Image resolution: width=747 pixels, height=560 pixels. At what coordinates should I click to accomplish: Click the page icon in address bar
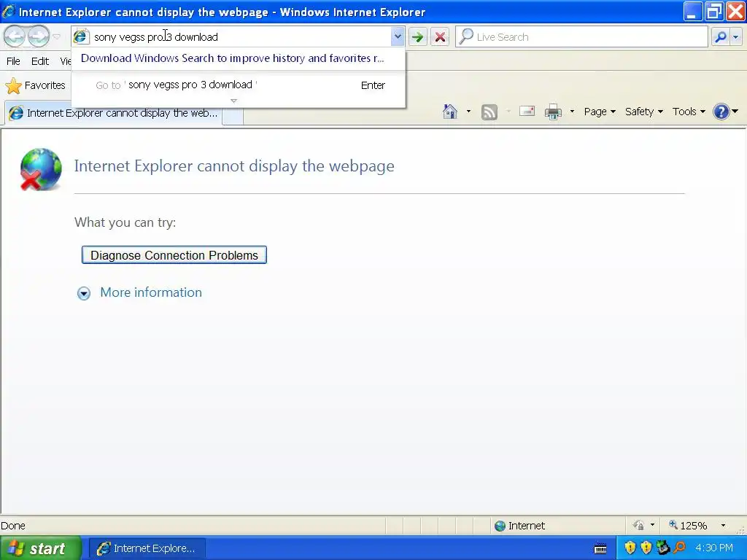[x=81, y=36]
